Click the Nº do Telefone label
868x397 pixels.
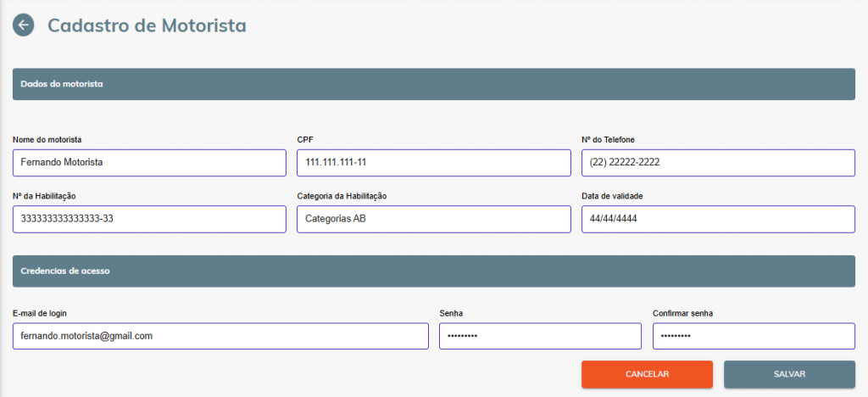coord(608,140)
